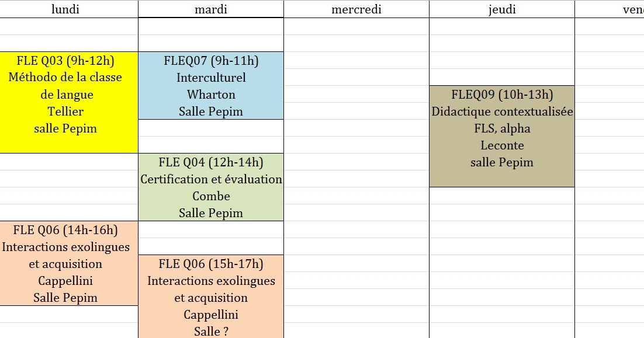The image size is (644, 338).
Task: Click the Wharton cell in mardi
Action: point(211,95)
